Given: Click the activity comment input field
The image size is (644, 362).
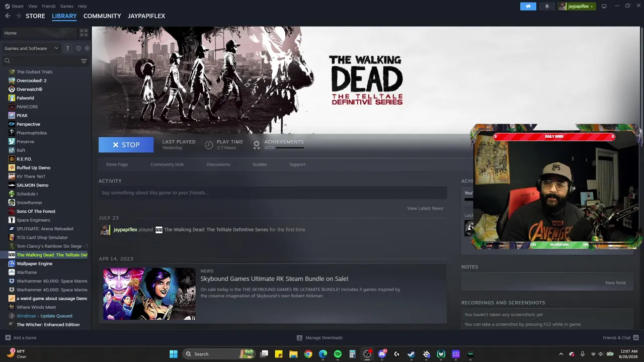Looking at the screenshot, I should point(273,193).
